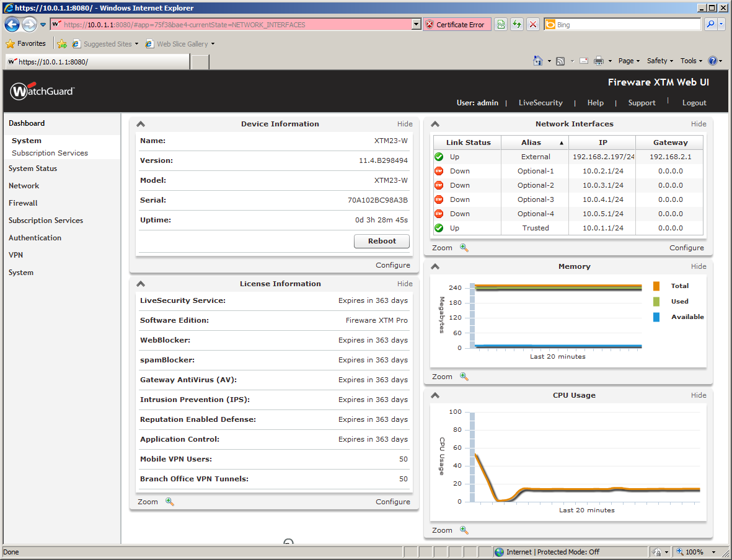Click the green Up status icon for External

click(x=439, y=157)
